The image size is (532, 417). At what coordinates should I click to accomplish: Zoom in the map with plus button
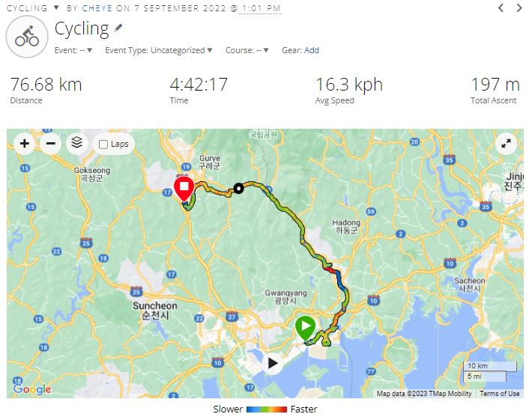tap(25, 144)
